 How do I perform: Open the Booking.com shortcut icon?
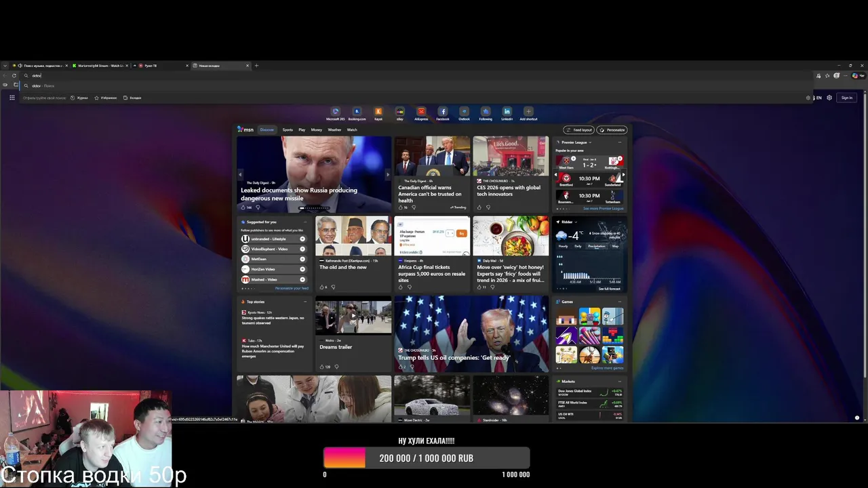point(357,111)
